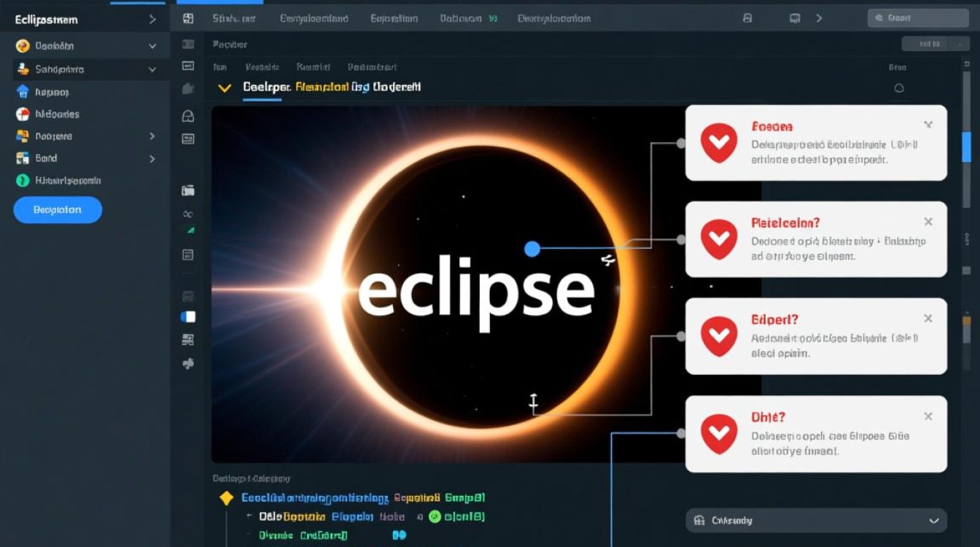Click the chain-link icon in the left tool strip
This screenshot has width=980, height=547.
pyautogui.click(x=187, y=214)
